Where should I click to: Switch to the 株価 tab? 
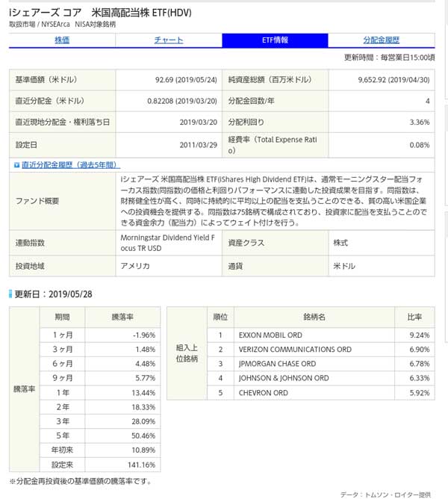click(62, 40)
